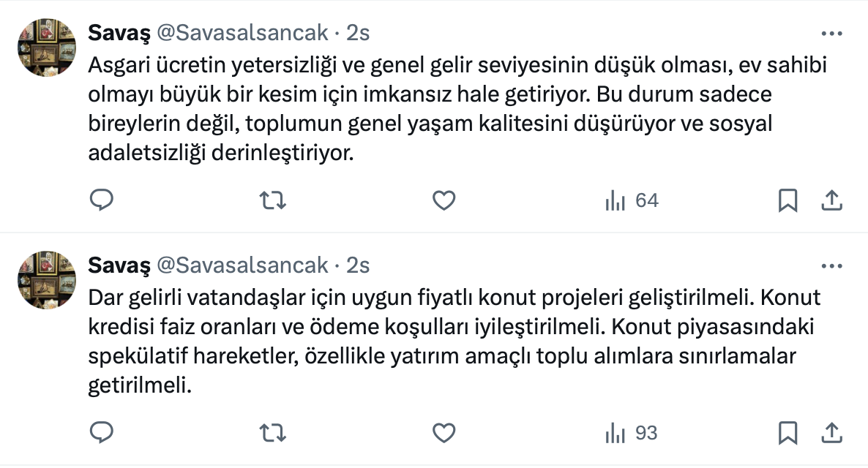This screenshot has width=868, height=468.
Task: Open more options on second tweet
Action: pos(832,266)
